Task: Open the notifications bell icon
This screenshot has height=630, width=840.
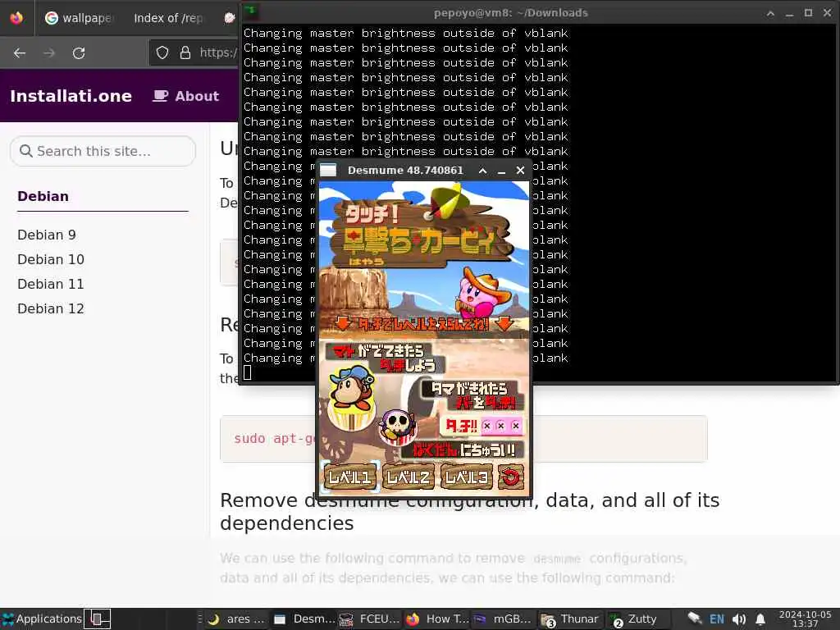Action: tap(760, 619)
